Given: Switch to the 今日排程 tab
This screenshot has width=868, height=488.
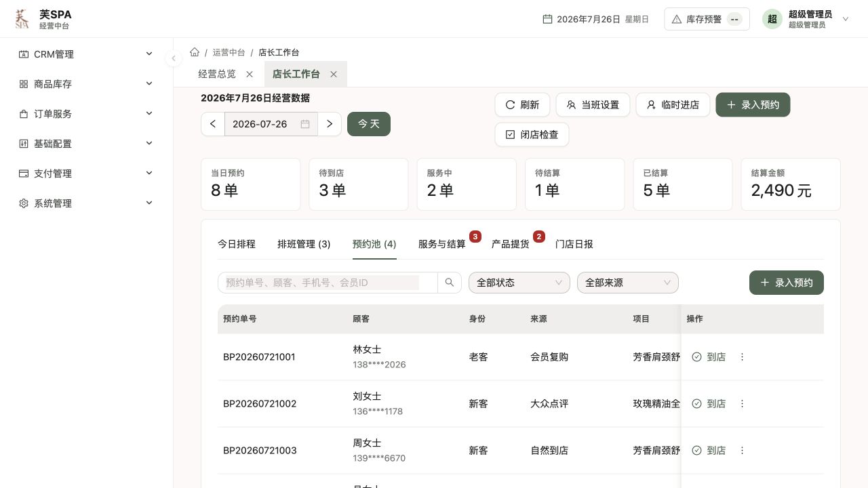Looking at the screenshot, I should pos(237,244).
